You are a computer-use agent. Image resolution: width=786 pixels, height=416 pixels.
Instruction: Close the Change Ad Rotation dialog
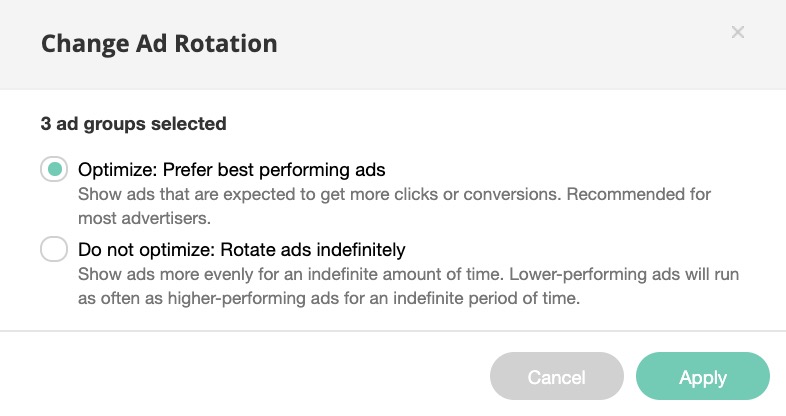click(x=738, y=32)
